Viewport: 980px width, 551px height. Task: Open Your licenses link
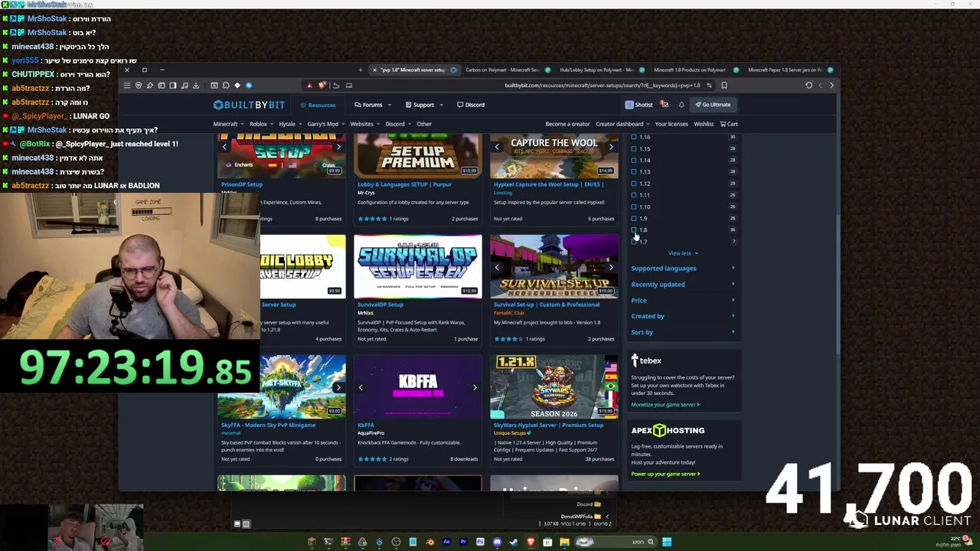(671, 124)
